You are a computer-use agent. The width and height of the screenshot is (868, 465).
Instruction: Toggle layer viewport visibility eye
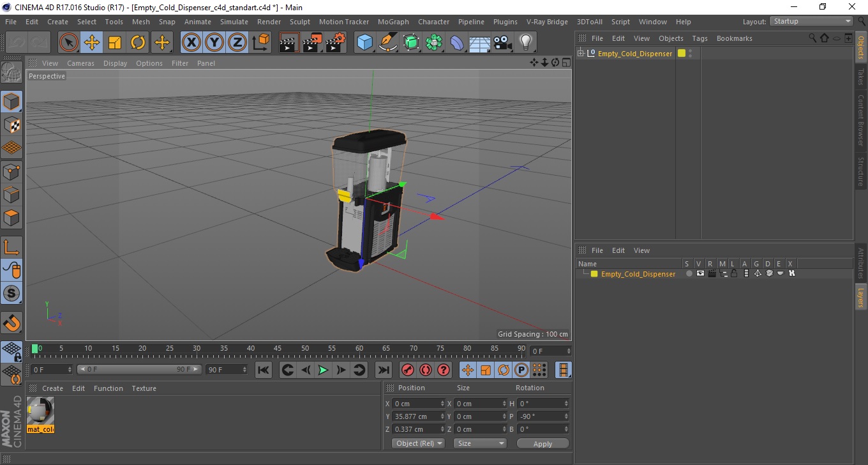(x=700, y=273)
